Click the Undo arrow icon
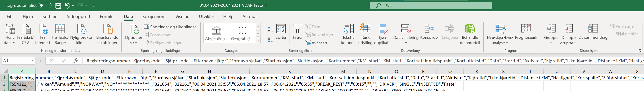This screenshot has height=91, width=644. click(x=68, y=6)
